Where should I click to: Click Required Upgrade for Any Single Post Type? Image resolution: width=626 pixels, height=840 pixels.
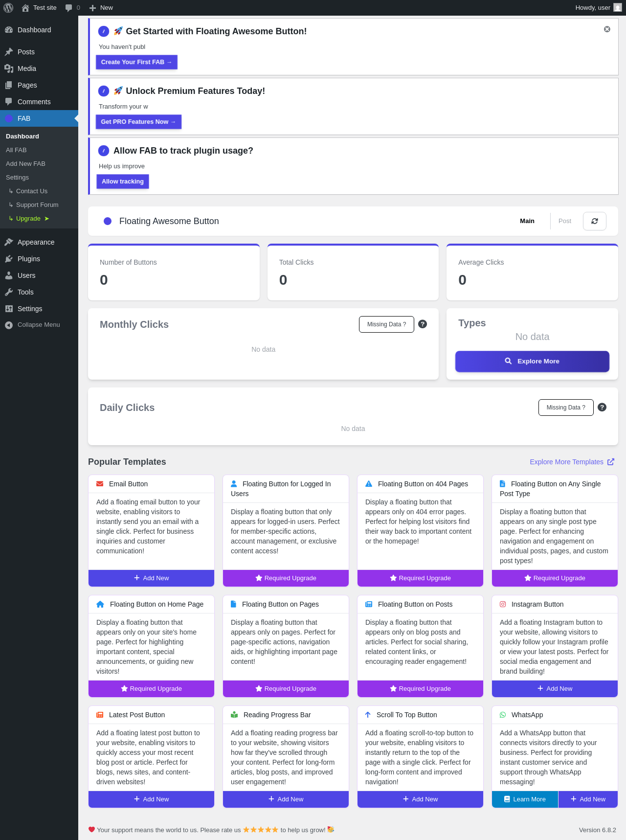pyautogui.click(x=555, y=578)
